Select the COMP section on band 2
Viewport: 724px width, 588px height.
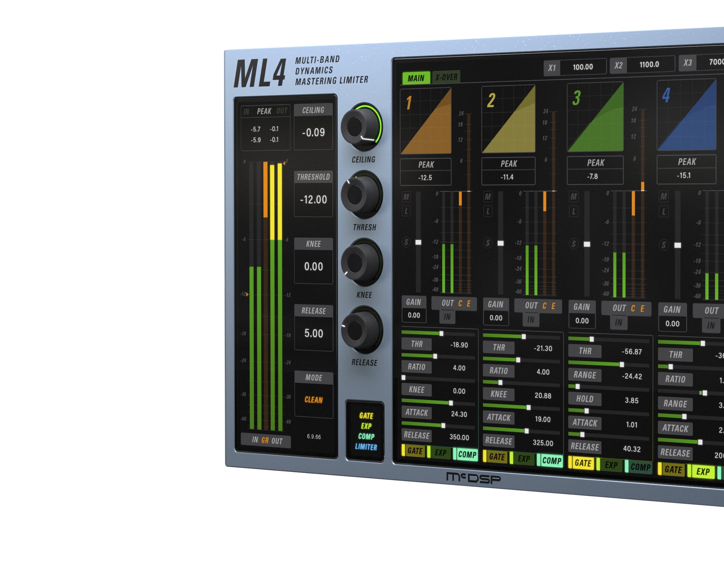[x=550, y=461]
